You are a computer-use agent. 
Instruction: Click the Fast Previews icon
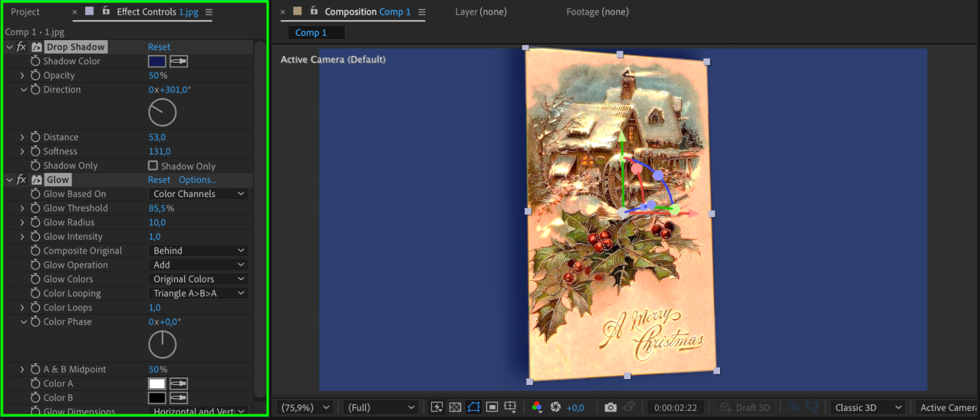coord(437,407)
